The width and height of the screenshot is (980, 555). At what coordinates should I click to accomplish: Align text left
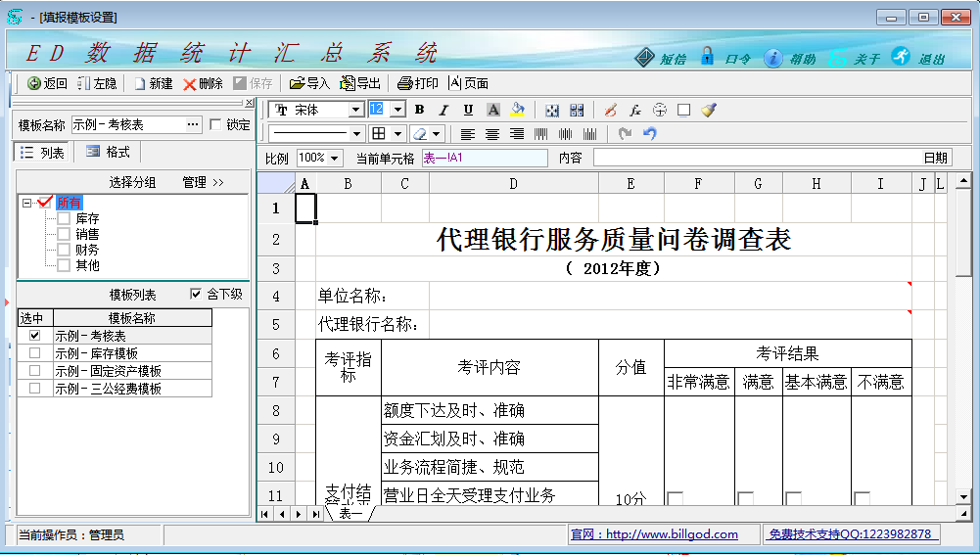click(x=468, y=134)
